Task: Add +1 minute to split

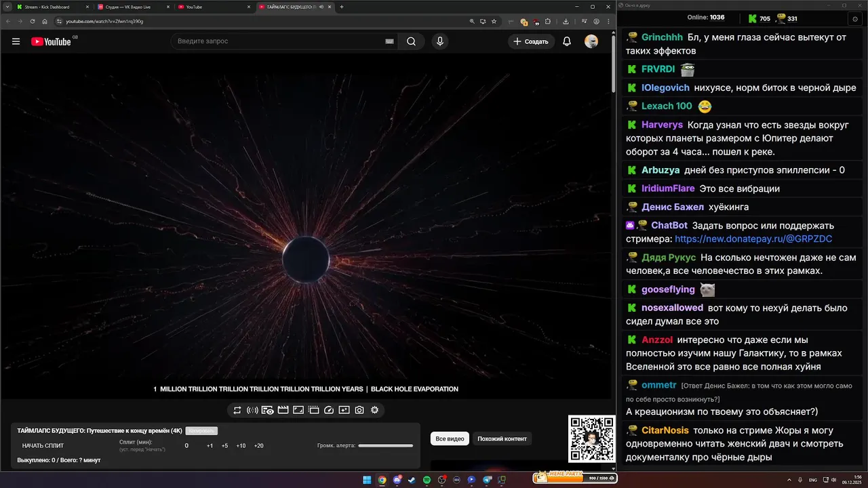Action: click(x=210, y=445)
